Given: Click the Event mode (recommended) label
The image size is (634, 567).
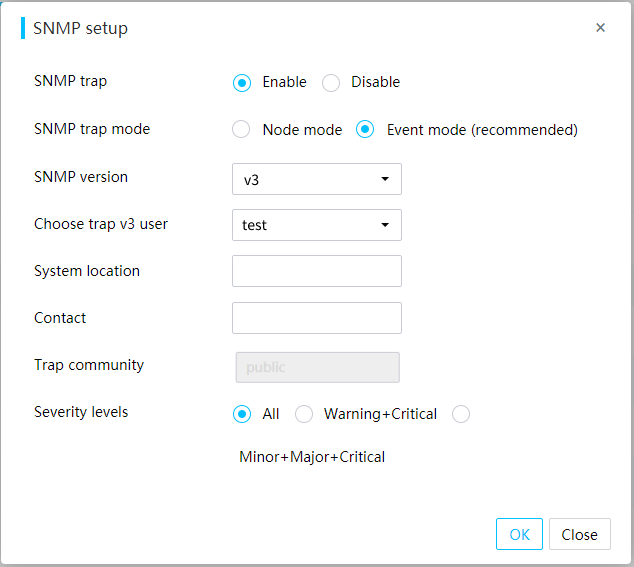Looking at the screenshot, I should pyautogui.click(x=482, y=130).
